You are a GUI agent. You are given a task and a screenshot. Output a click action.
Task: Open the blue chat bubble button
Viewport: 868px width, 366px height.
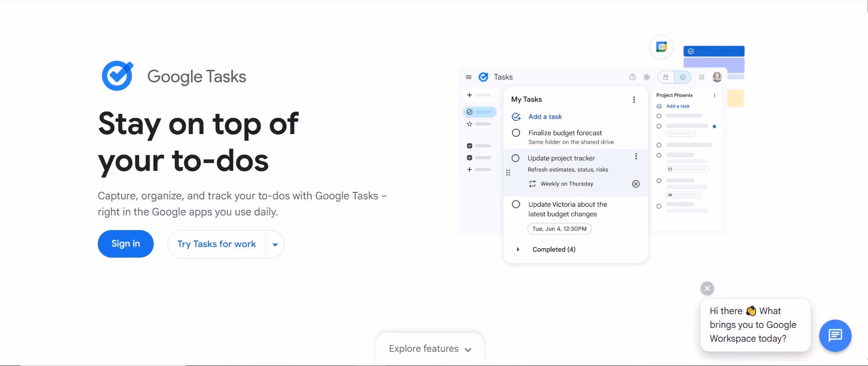pos(835,336)
